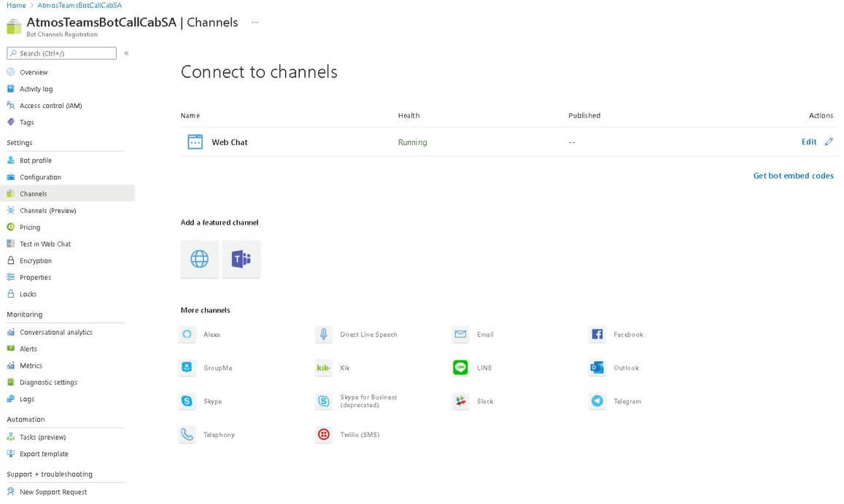This screenshot has height=504, width=844.
Task: Open Conversational analytics under Monitoring
Action: click(56, 333)
